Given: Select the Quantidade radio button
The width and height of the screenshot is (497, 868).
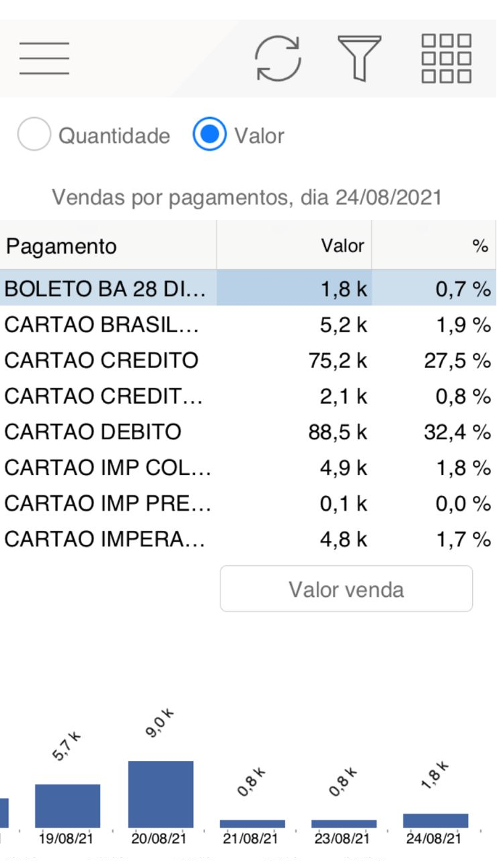Looking at the screenshot, I should [34, 135].
